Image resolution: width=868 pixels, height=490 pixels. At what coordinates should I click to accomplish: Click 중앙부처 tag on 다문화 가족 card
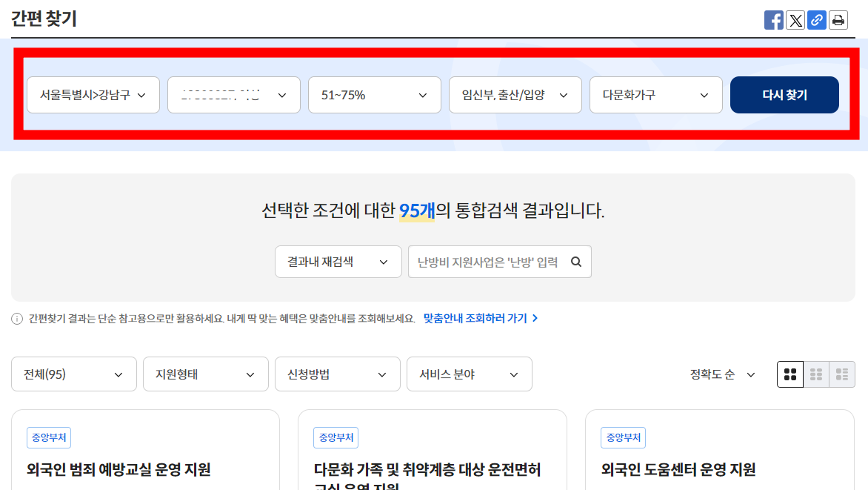335,437
